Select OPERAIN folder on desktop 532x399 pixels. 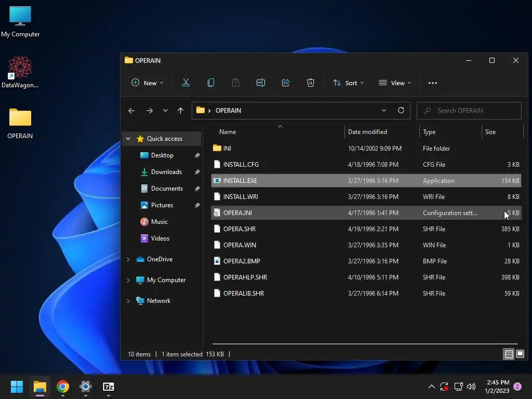tap(20, 124)
